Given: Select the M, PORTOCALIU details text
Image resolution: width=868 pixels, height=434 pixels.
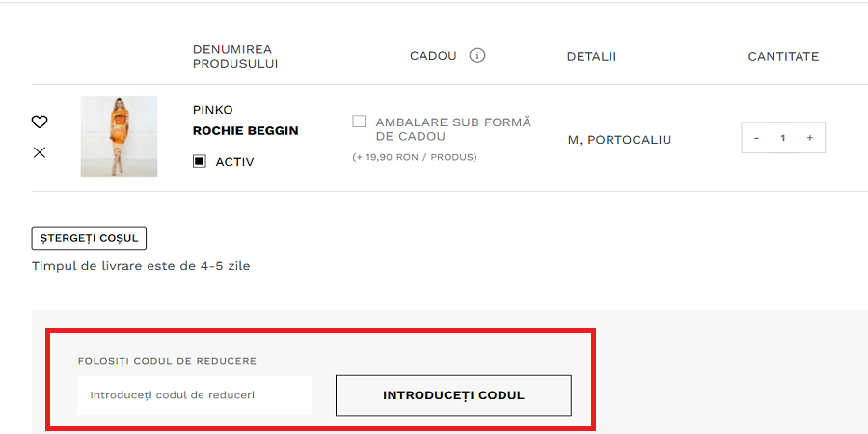Looking at the screenshot, I should coord(619,140).
